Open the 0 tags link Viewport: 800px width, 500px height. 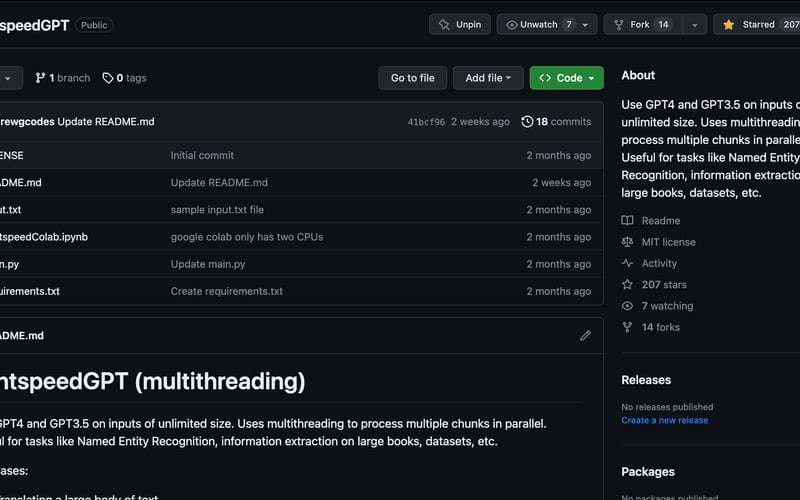click(125, 78)
